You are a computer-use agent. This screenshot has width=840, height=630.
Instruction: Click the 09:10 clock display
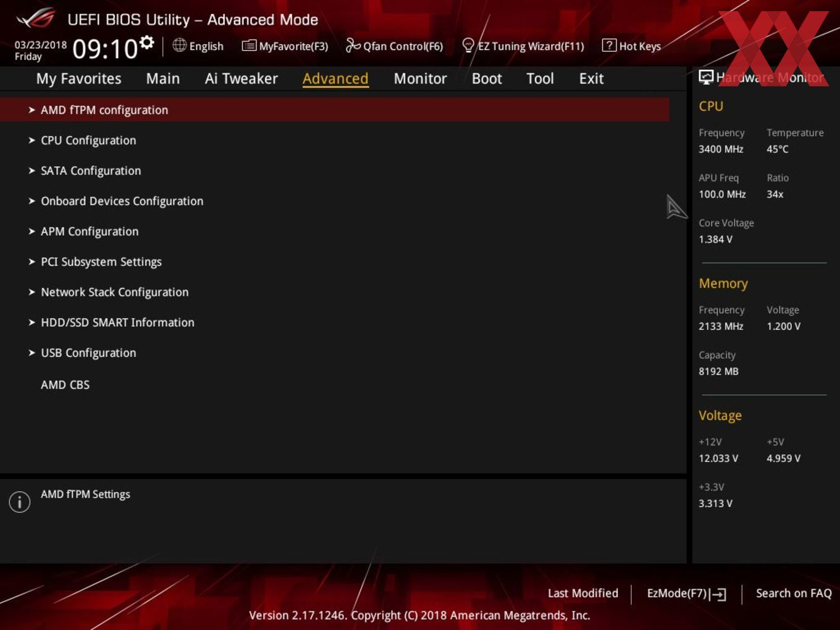[105, 49]
